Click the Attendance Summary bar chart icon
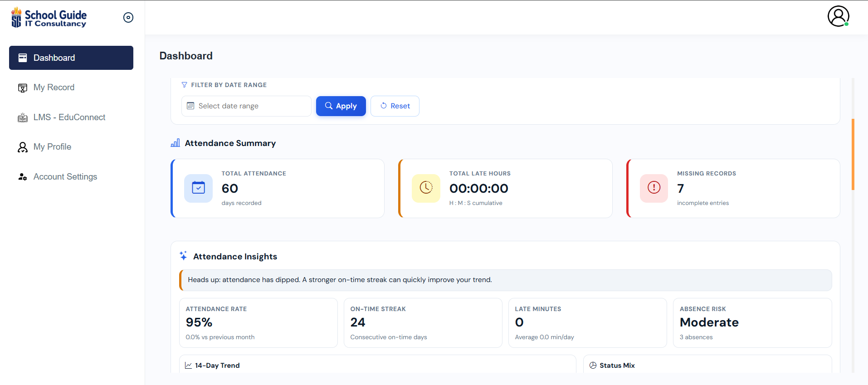Screen dimensions: 868x385 (x=175, y=143)
